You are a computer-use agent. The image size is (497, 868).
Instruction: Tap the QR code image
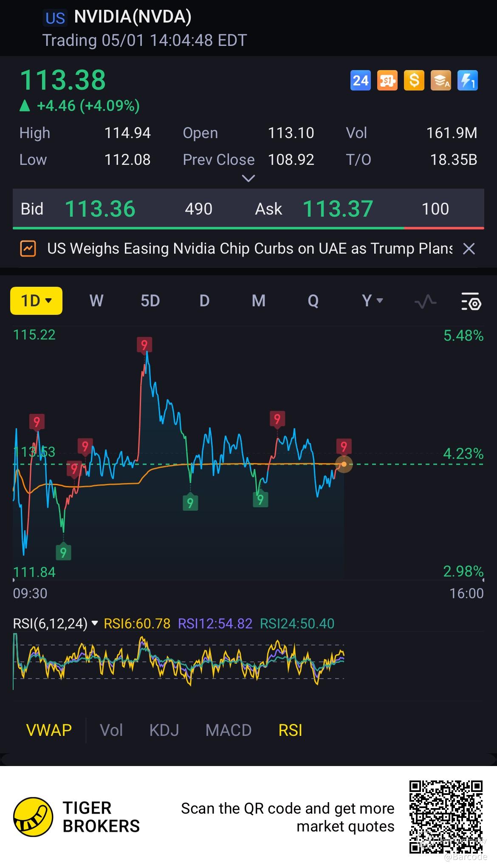tap(446, 817)
